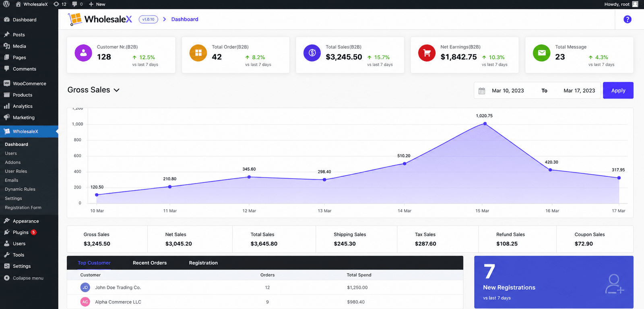The image size is (644, 309).
Task: Click the Marketing megaphone icon
Action: click(x=7, y=117)
